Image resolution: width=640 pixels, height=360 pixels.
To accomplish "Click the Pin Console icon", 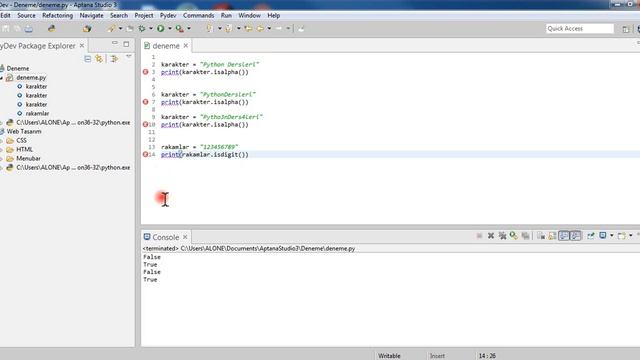I will 591,236.
